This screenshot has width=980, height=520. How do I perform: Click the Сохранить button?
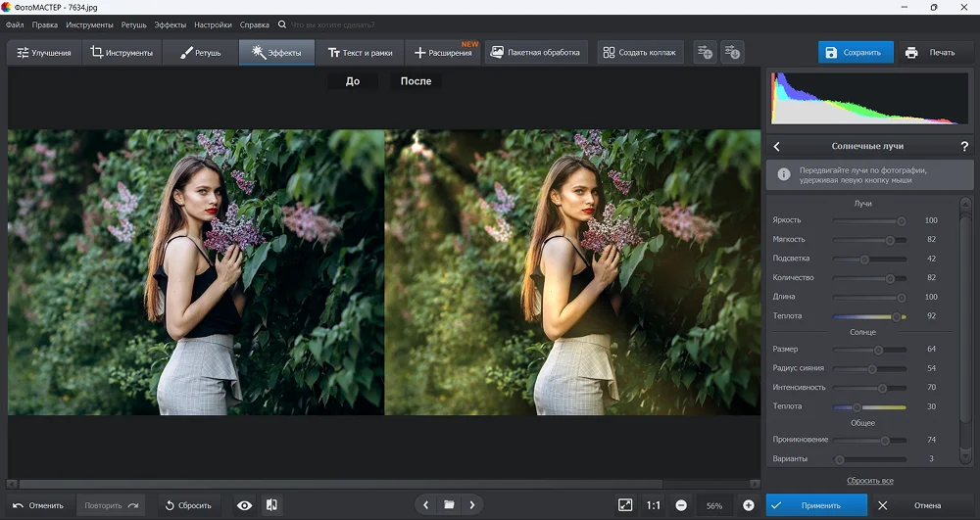pos(856,53)
